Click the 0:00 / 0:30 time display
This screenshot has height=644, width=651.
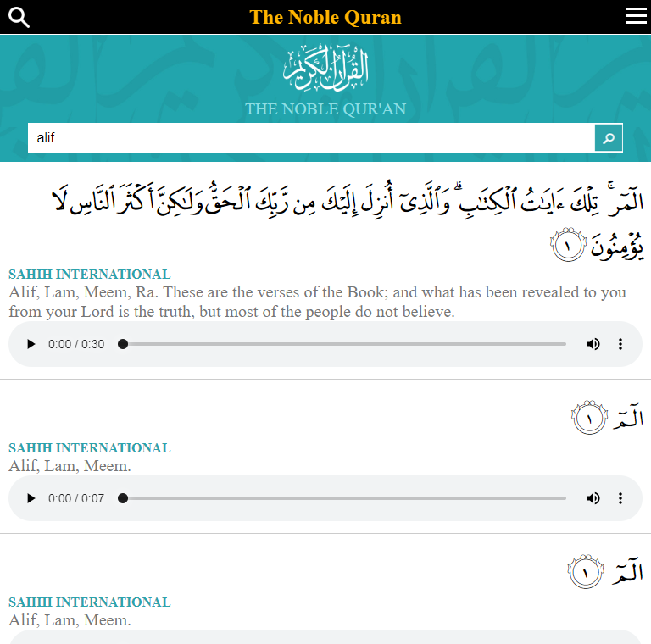pos(76,344)
